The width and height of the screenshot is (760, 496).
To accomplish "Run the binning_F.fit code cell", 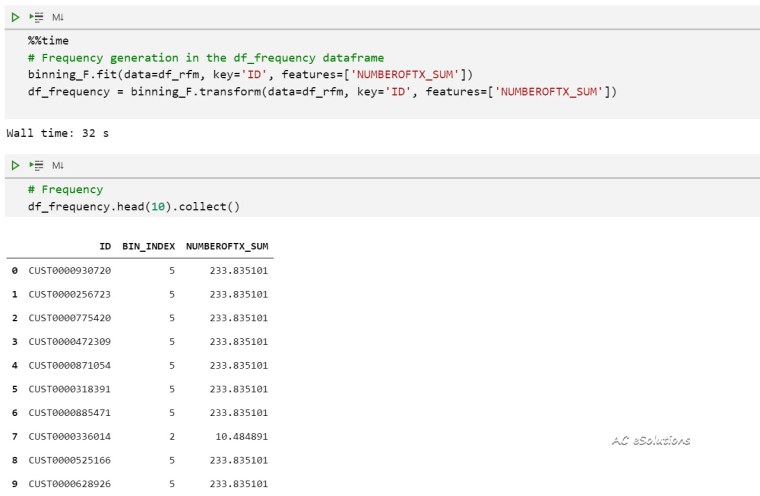I will click(14, 17).
